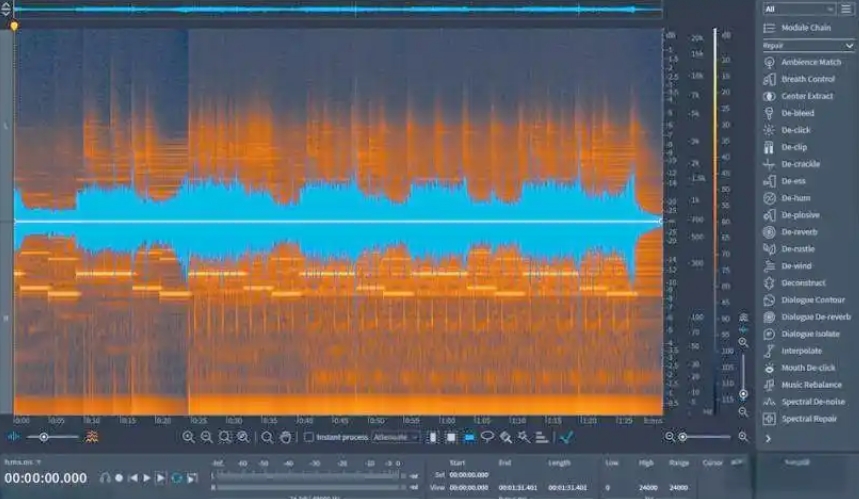Toggle the Loop playback button
Image resolution: width=859 pixels, height=499 pixels.
coord(176,478)
